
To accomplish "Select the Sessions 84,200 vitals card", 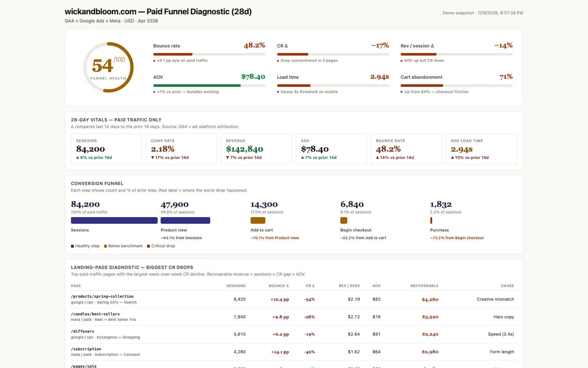I will [x=107, y=149].
